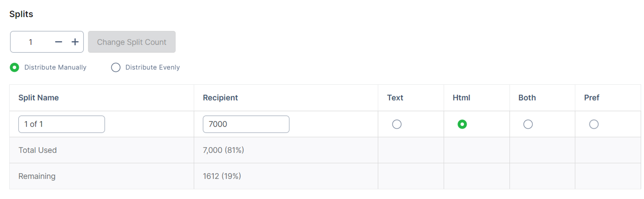The image size is (644, 199).
Task: Click the Html column header
Action: pyautogui.click(x=461, y=98)
